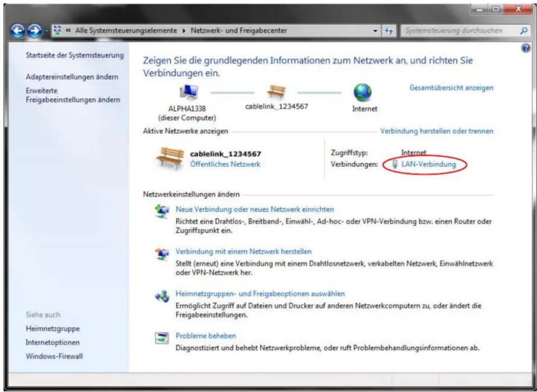Click the Netzwerkeinstellungen ändern heading

(x=191, y=194)
